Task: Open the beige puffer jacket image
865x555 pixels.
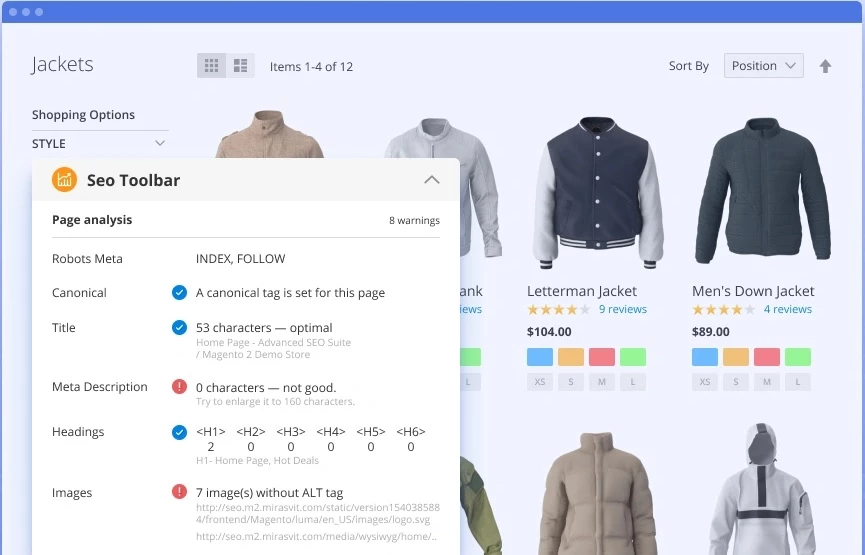Action: pyautogui.click(x=597, y=494)
